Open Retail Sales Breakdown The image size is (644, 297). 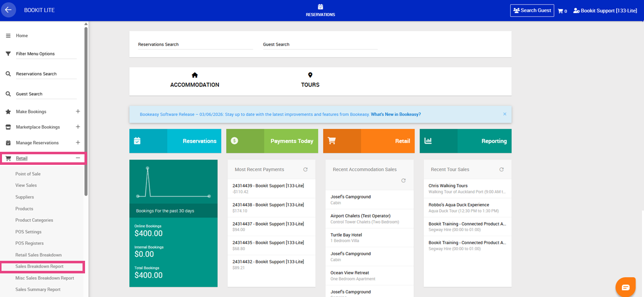(x=38, y=255)
